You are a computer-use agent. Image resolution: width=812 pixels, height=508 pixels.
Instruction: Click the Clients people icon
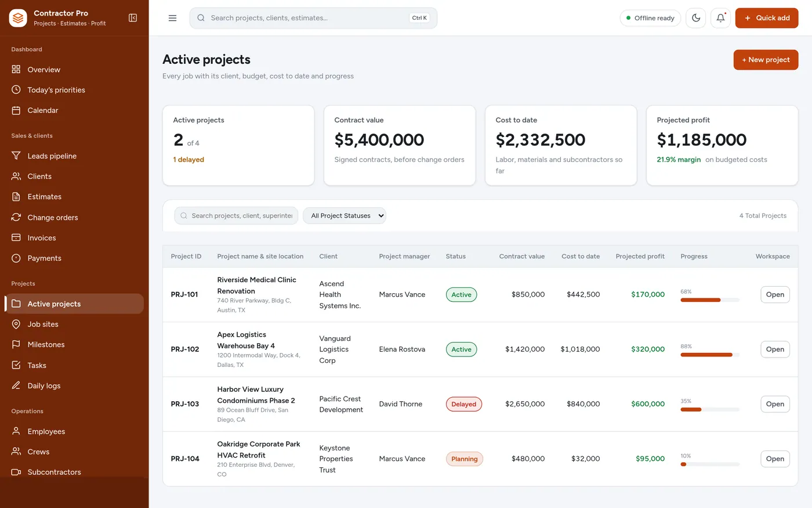point(16,176)
